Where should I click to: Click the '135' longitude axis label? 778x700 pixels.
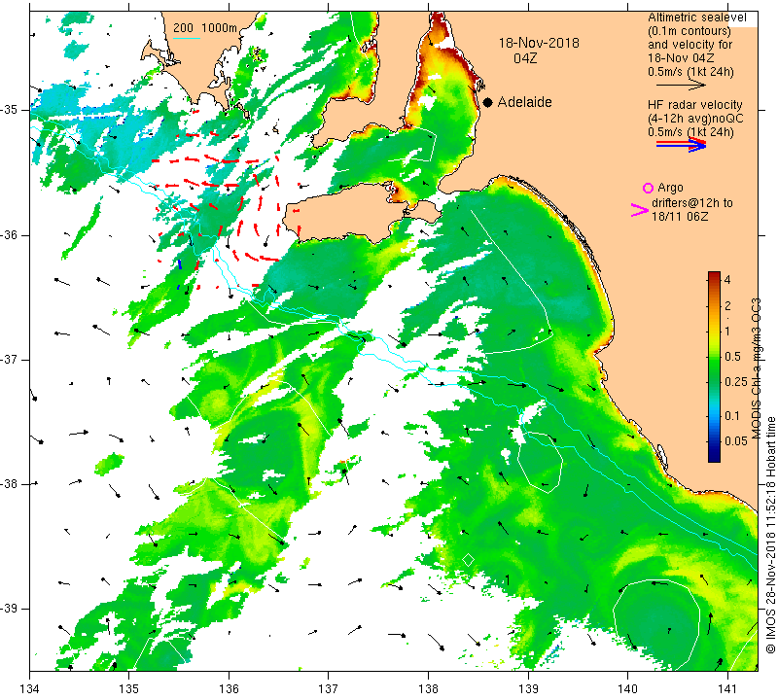click(x=129, y=688)
